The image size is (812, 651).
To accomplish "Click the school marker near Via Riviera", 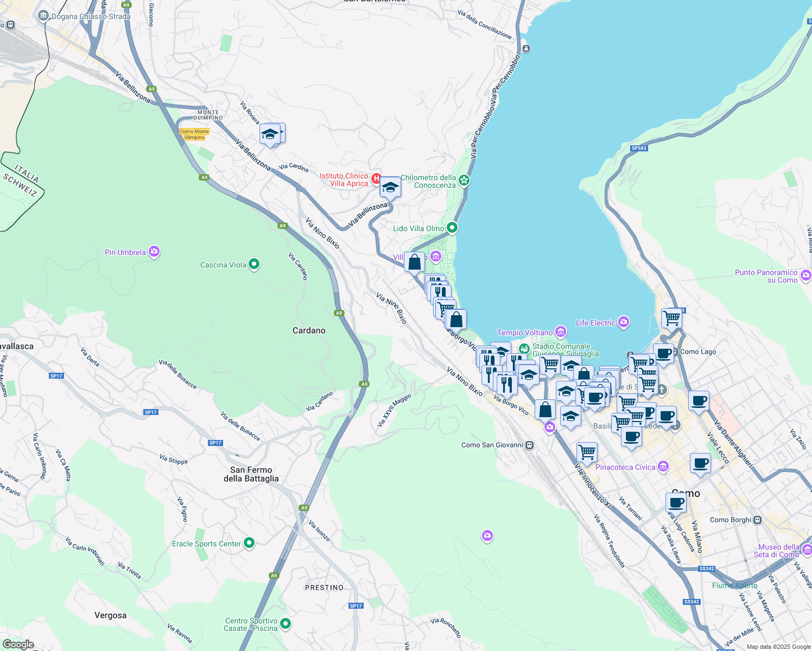I will 270,134.
